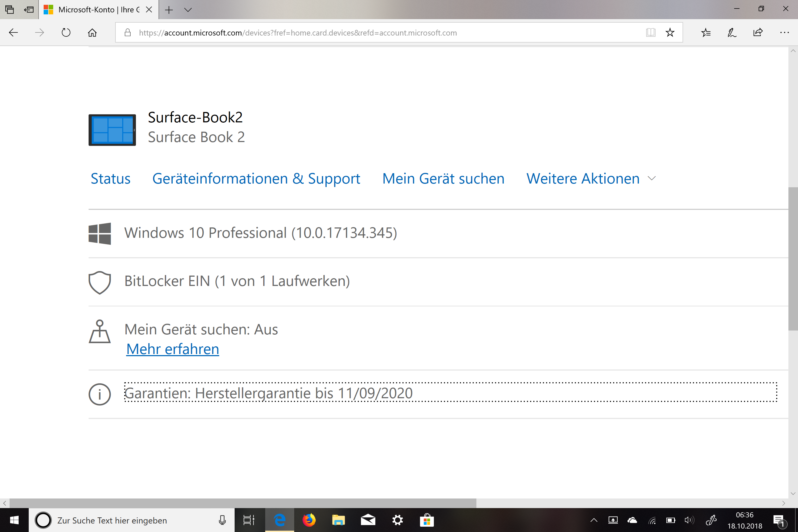Screen dimensions: 798x532
Task: Click the Cortana circle icon
Action: (43, 520)
